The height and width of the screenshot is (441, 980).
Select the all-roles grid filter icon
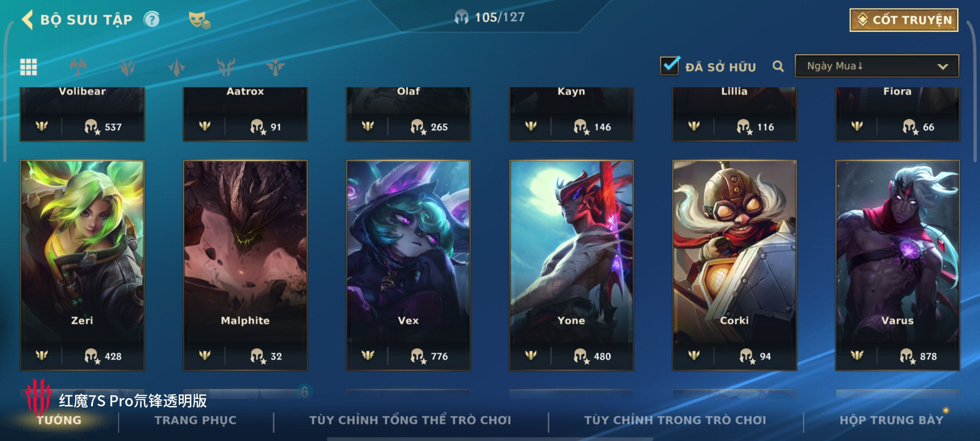[x=29, y=67]
